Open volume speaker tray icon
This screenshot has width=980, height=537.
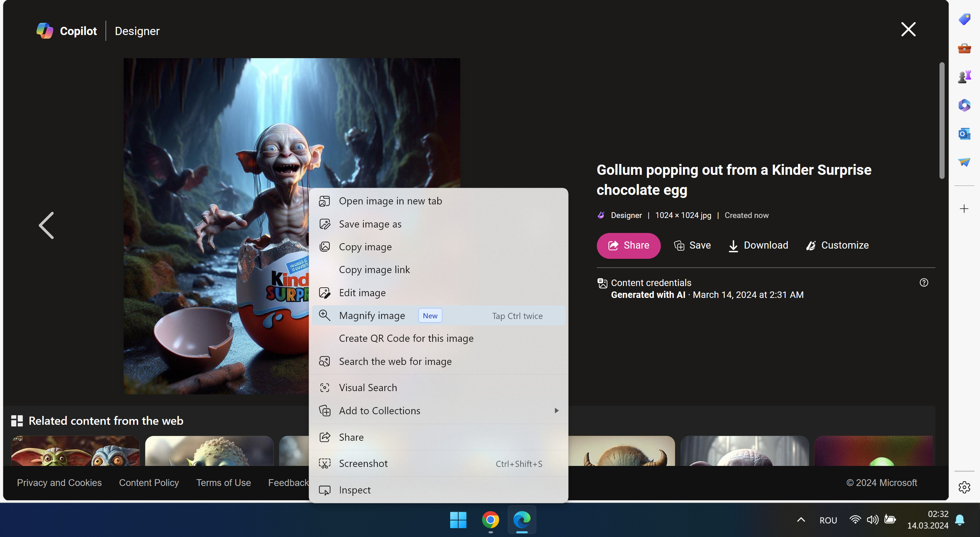pyautogui.click(x=872, y=520)
